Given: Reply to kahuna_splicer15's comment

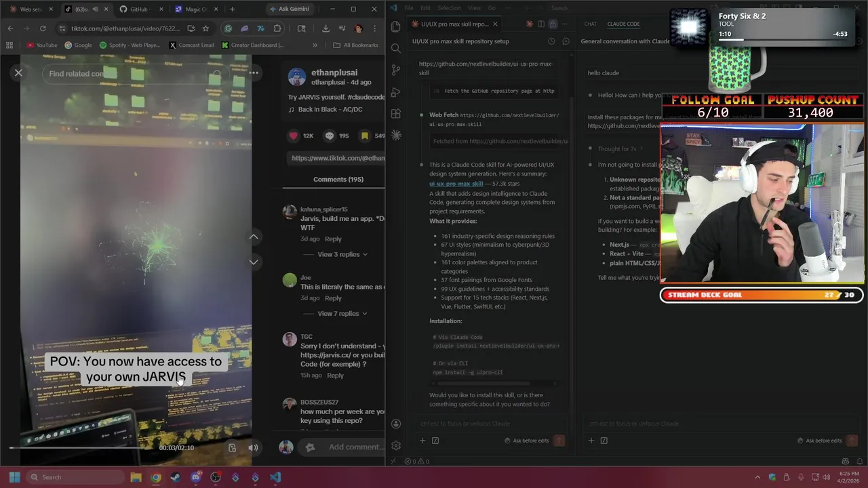Looking at the screenshot, I should pyautogui.click(x=333, y=239).
